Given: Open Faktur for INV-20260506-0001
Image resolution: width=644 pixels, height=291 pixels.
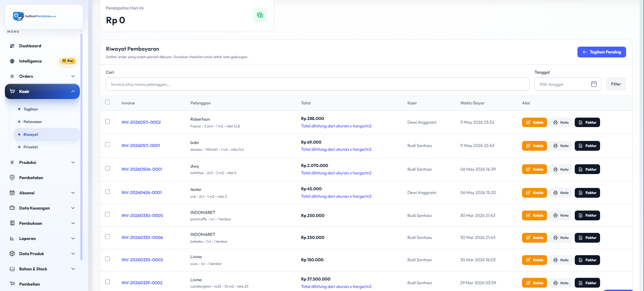Looking at the screenshot, I should point(587,169).
